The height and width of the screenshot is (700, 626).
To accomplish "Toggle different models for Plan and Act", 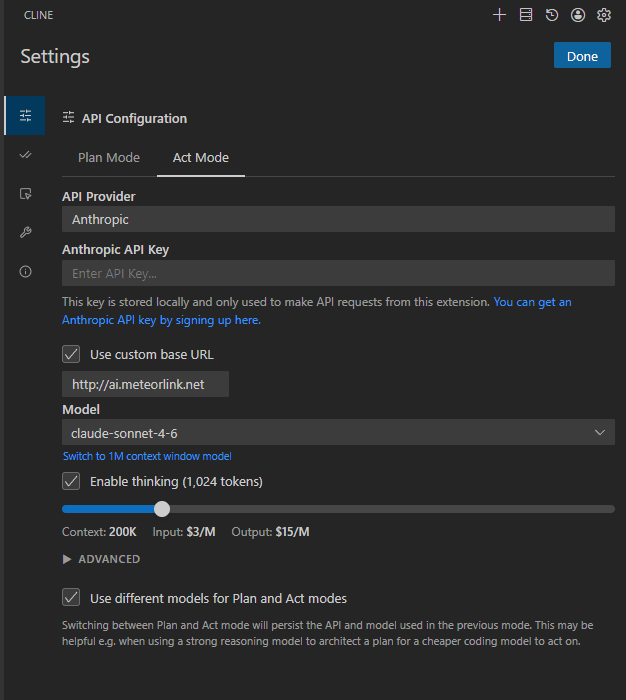I will pyautogui.click(x=71, y=597).
